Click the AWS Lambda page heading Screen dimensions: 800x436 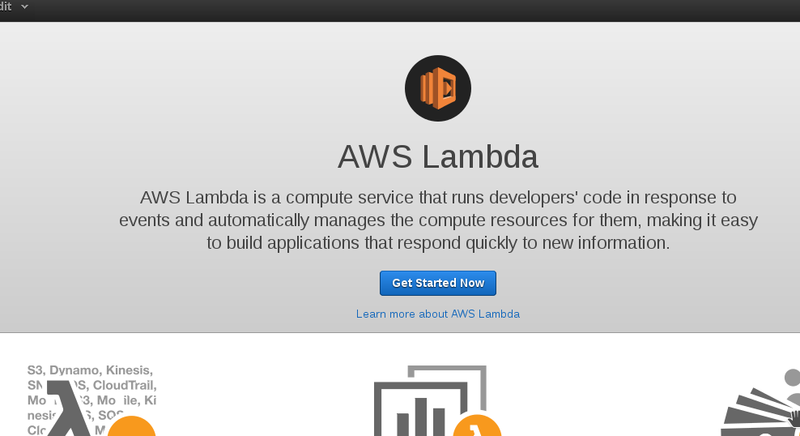[x=438, y=157]
